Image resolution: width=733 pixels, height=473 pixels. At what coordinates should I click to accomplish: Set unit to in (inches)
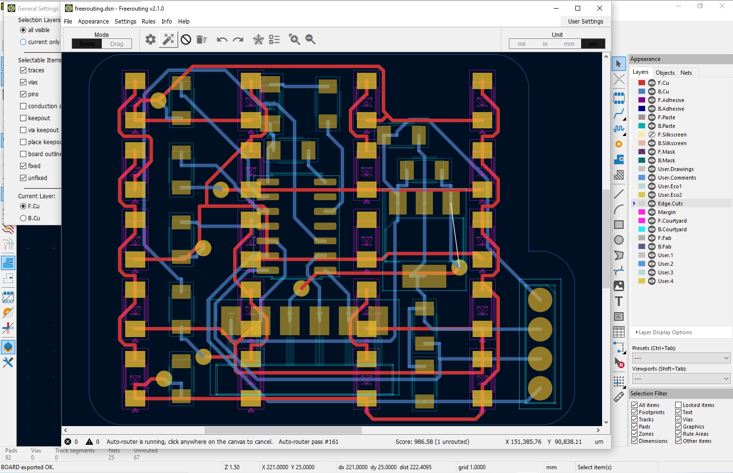point(545,43)
